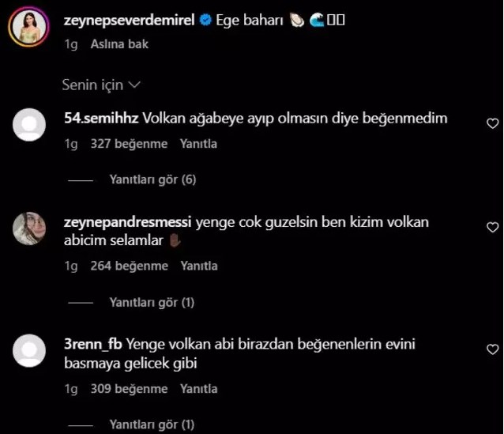504x434 pixels.
Task: View the '264 beğenme' likes list
Action: pyautogui.click(x=130, y=266)
